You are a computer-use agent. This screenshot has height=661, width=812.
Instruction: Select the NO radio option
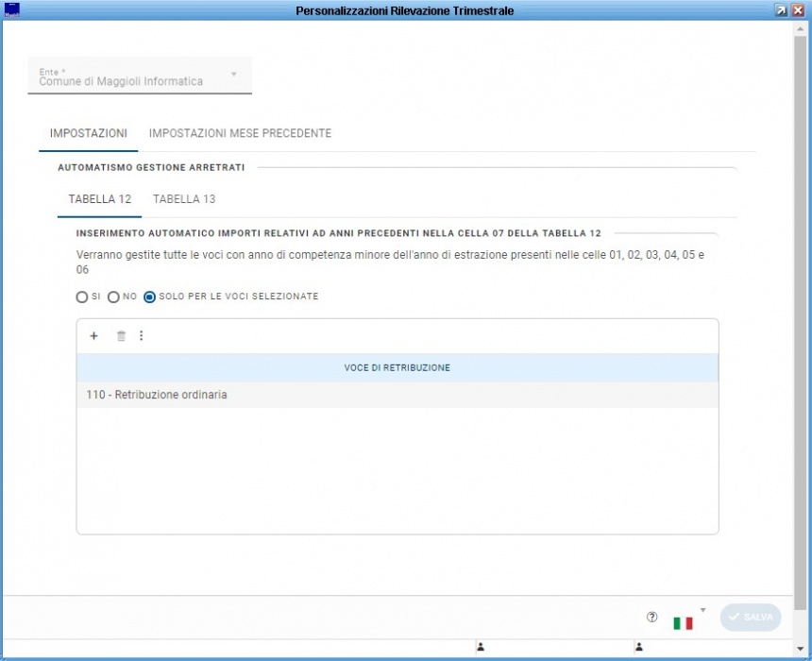click(113, 297)
